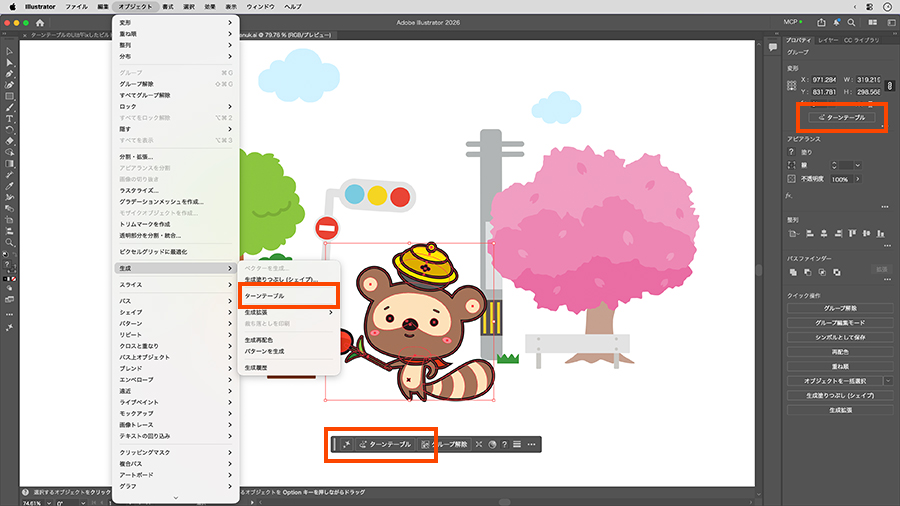The width and height of the screenshot is (900, 506).
Task: Open the zoom level dropdown in status bar
Action: 48,503
